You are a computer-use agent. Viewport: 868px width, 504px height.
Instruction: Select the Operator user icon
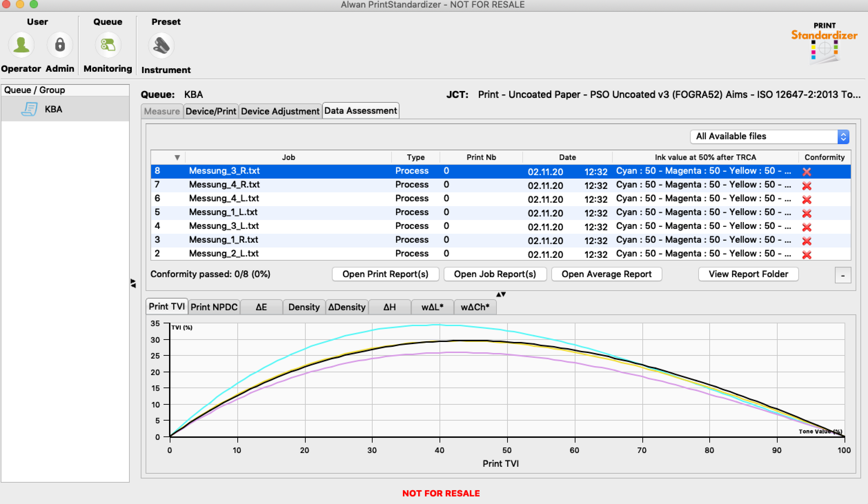(x=21, y=45)
